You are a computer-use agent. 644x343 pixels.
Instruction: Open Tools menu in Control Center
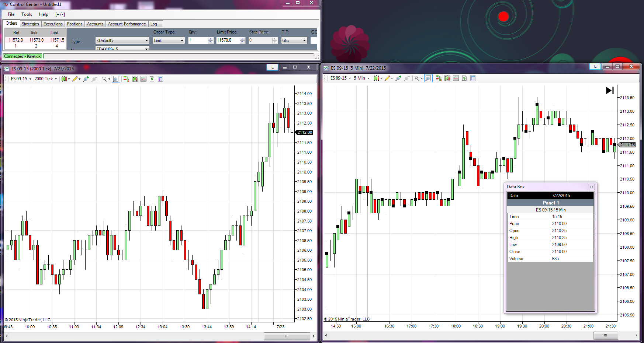tap(27, 14)
